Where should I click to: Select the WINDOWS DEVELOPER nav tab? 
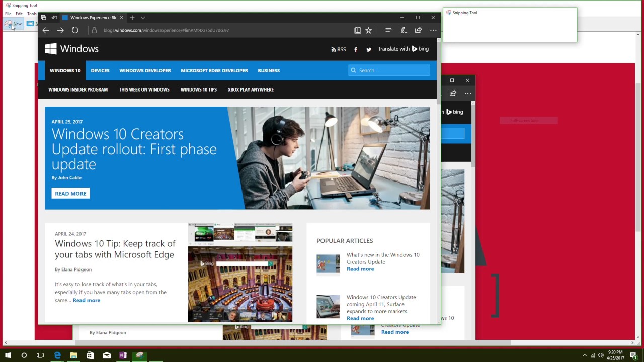(x=145, y=70)
